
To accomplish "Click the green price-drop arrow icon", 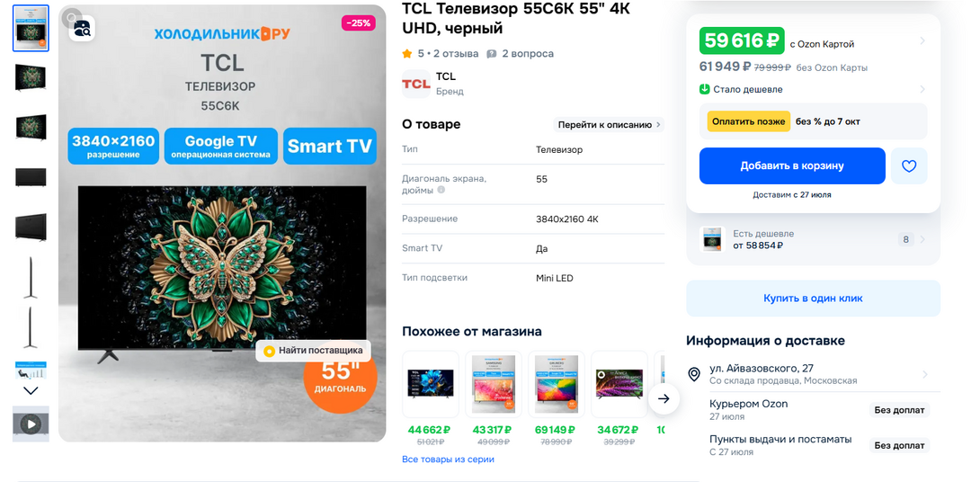I will [x=705, y=89].
